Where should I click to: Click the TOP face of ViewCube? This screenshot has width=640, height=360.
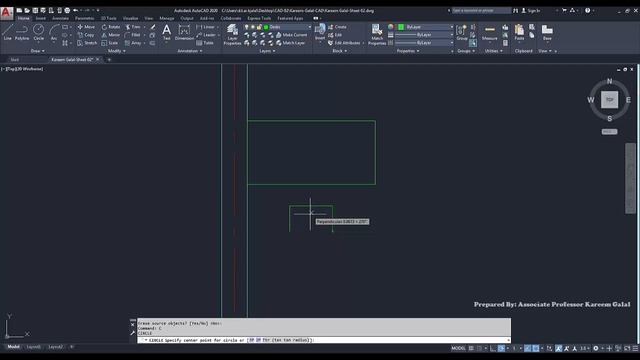[x=609, y=100]
